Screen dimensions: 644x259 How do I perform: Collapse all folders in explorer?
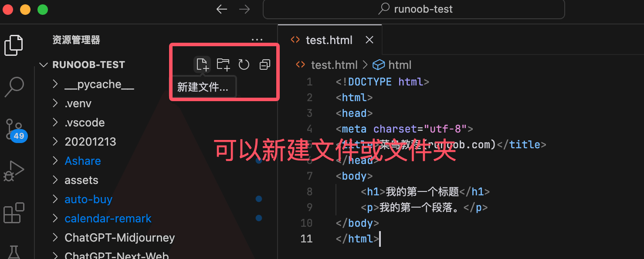pyautogui.click(x=264, y=65)
